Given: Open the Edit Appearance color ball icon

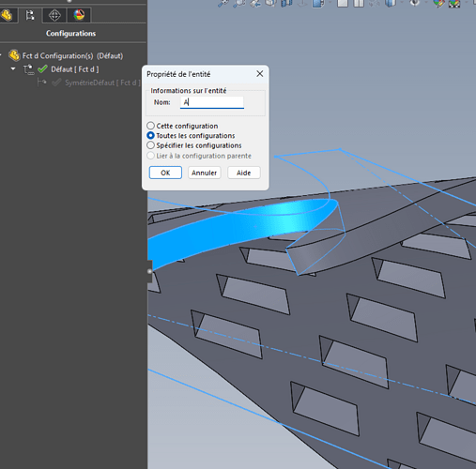Looking at the screenshot, I should [x=439, y=3].
